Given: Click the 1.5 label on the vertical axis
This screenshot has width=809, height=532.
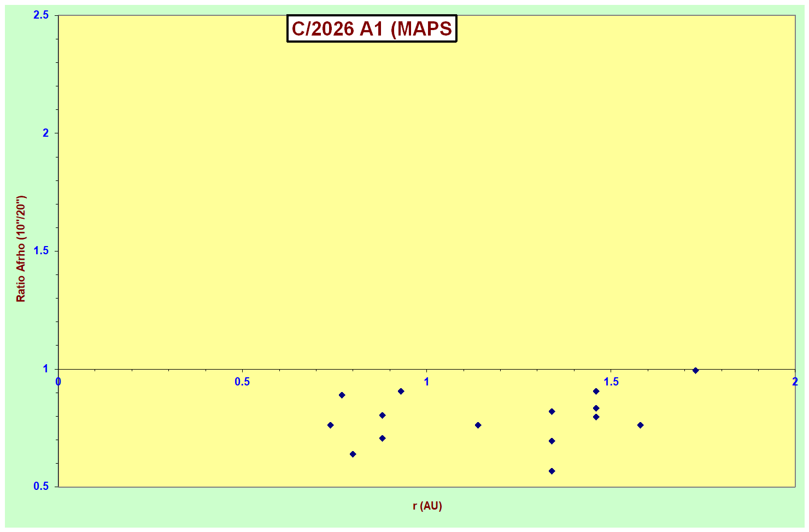Looking at the screenshot, I should [x=41, y=251].
